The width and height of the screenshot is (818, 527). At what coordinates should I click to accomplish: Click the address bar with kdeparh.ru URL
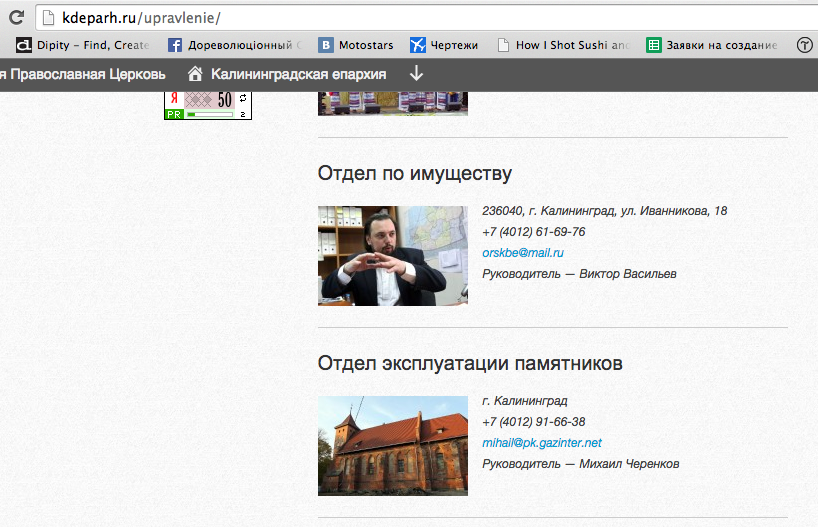click(x=400, y=18)
